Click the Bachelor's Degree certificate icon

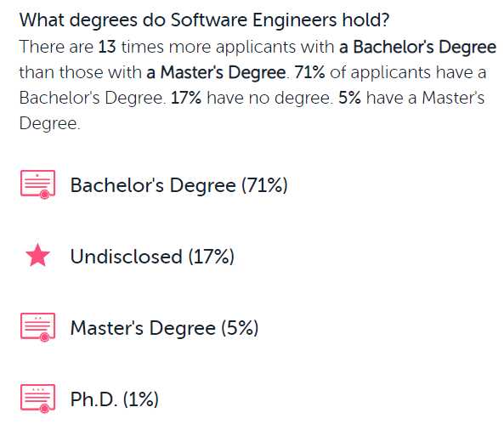tap(38, 184)
